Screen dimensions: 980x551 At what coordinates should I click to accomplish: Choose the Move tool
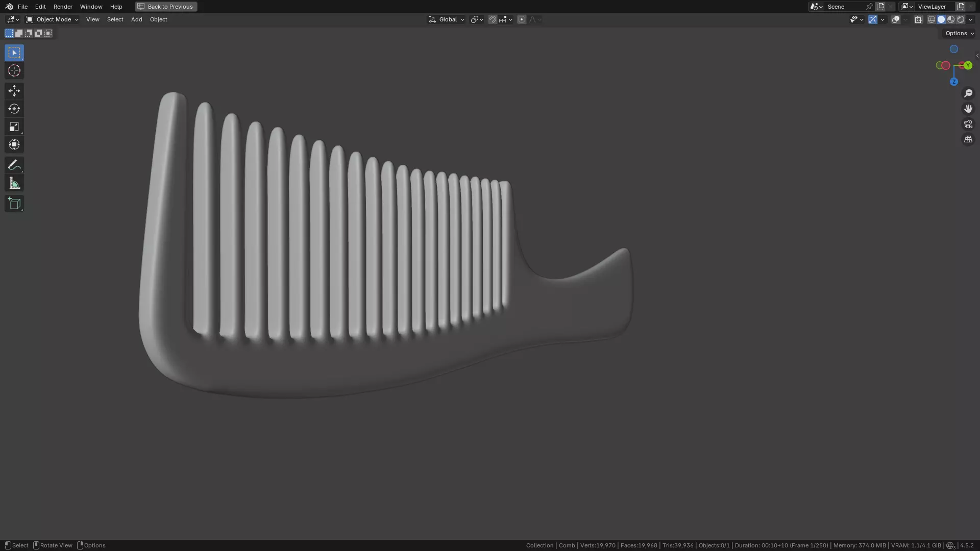click(14, 91)
